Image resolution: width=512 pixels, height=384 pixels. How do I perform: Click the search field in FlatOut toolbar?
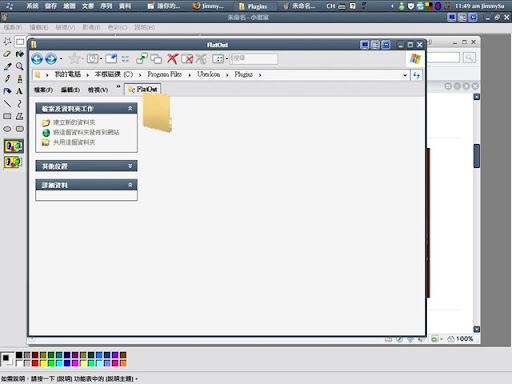click(x=254, y=59)
